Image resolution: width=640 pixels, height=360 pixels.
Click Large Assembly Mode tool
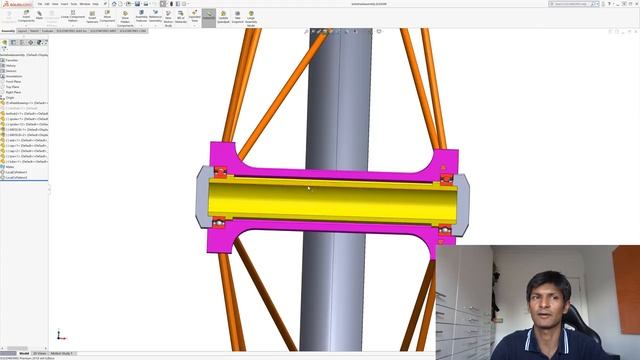pyautogui.click(x=251, y=18)
